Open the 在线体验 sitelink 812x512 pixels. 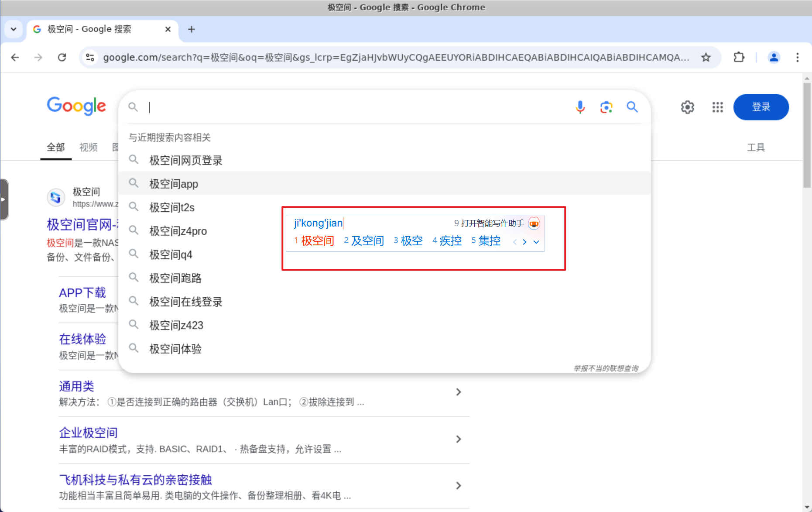pos(82,339)
